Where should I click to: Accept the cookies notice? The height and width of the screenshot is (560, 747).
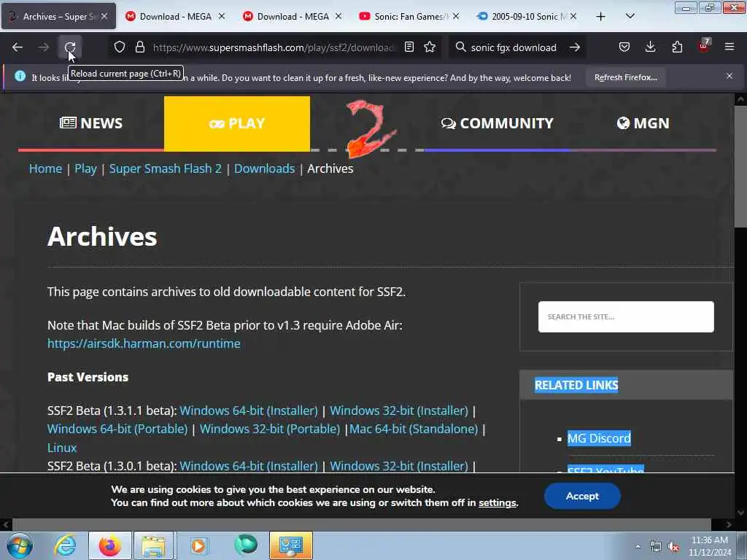[x=582, y=496]
